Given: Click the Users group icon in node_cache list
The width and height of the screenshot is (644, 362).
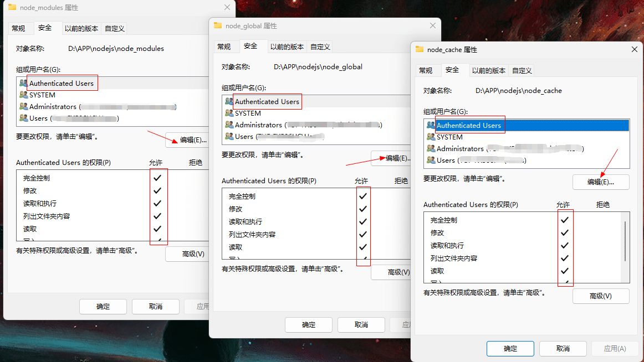Looking at the screenshot, I should [x=431, y=161].
